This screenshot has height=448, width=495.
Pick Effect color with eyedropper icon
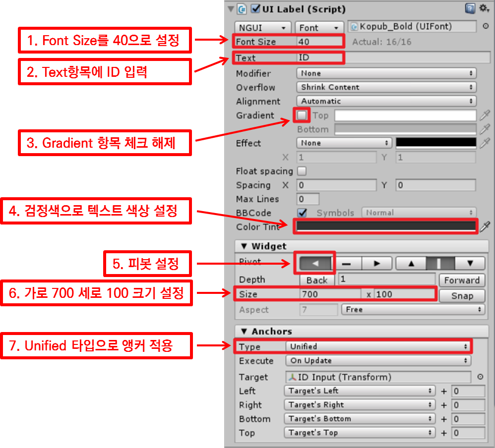tap(485, 143)
